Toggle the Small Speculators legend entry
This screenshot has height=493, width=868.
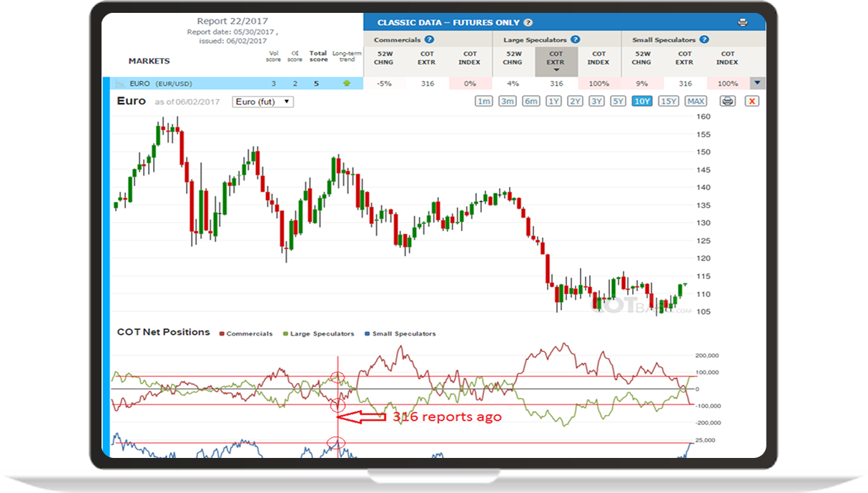coord(402,333)
